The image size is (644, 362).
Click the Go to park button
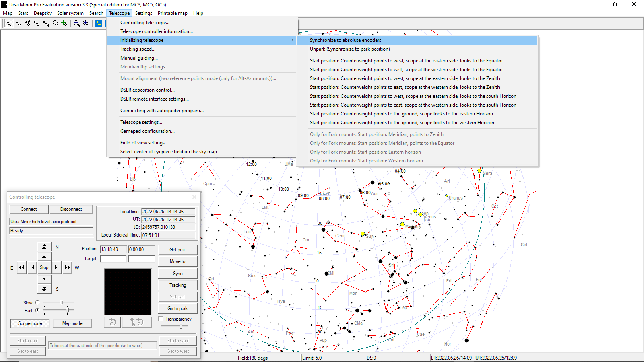click(x=178, y=309)
